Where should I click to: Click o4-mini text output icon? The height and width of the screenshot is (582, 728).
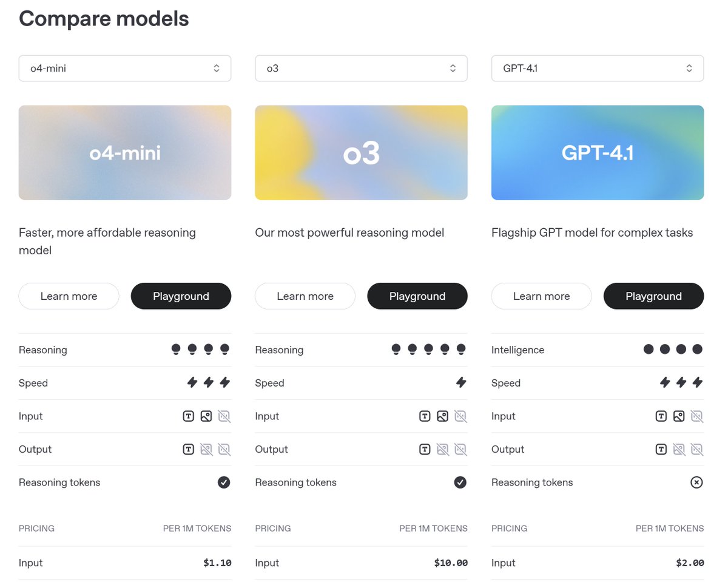(x=189, y=450)
